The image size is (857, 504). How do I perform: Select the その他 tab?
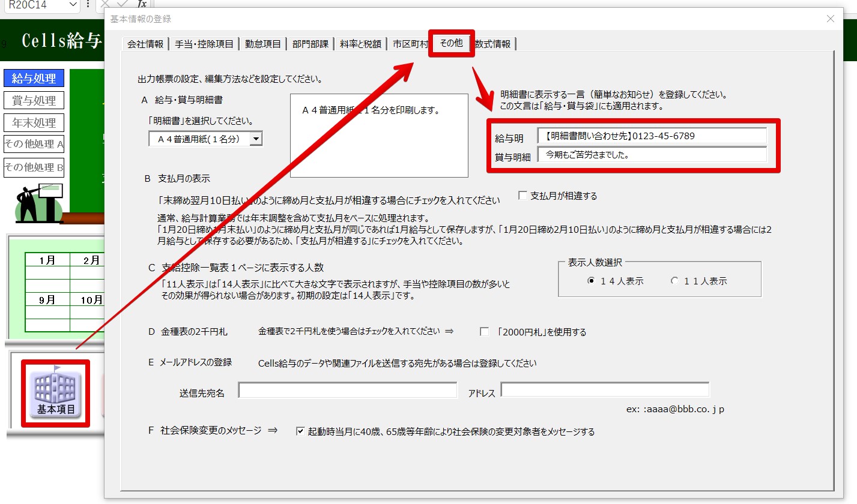pos(452,43)
